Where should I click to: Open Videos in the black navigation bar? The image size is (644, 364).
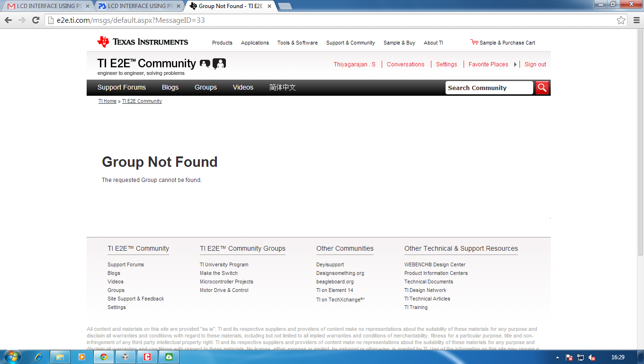pyautogui.click(x=243, y=87)
